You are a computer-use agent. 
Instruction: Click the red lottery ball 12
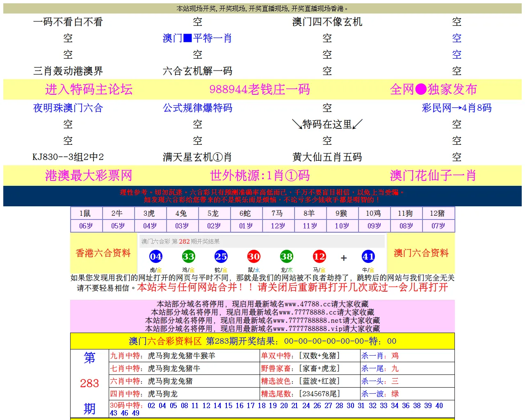pos(319,257)
